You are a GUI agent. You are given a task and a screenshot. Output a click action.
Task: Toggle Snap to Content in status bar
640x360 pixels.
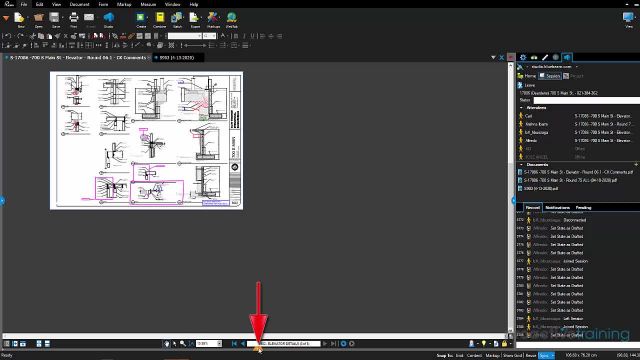click(474, 356)
